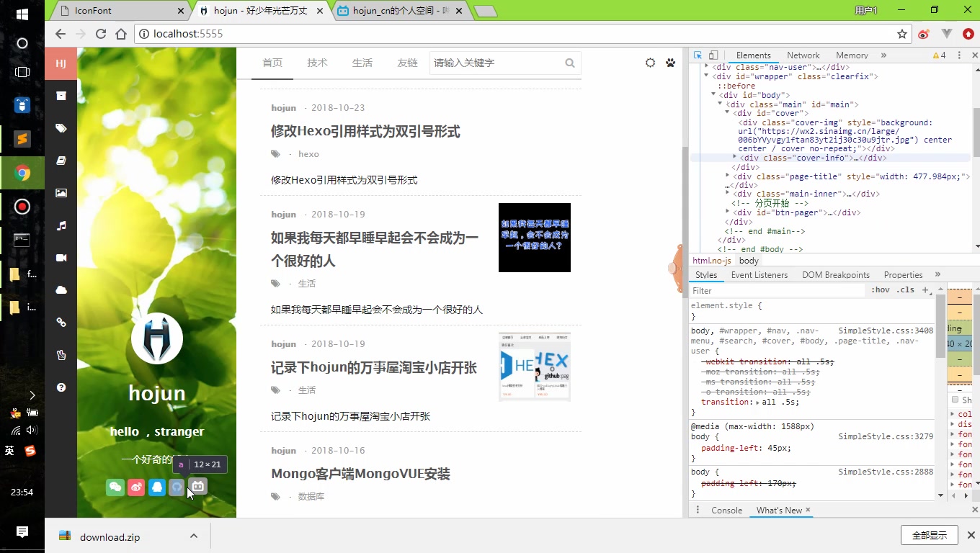Expand the page-title div node
The height and width of the screenshot is (553, 980).
(728, 176)
